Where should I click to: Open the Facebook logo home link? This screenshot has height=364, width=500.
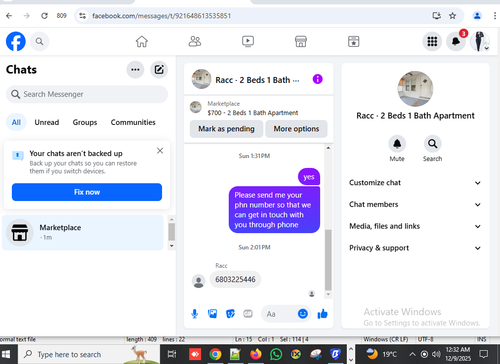16,41
